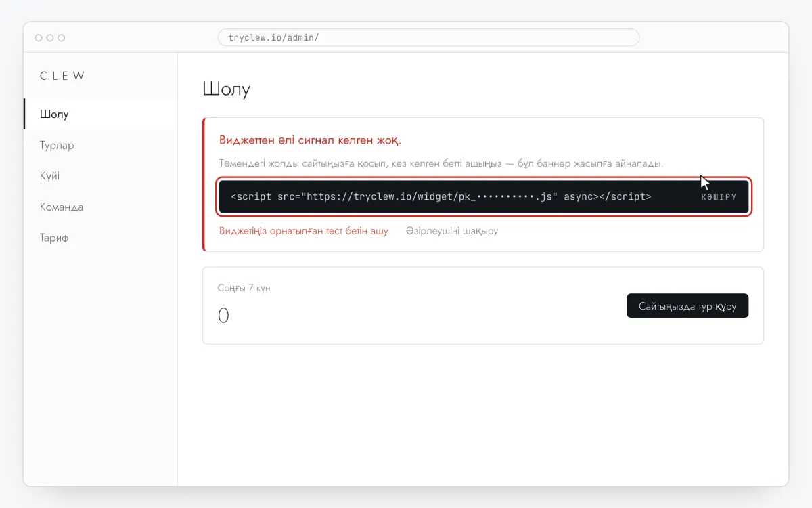The width and height of the screenshot is (812, 508).
Task: Copy the script with the КӨШІРУ button
Action: click(x=719, y=197)
